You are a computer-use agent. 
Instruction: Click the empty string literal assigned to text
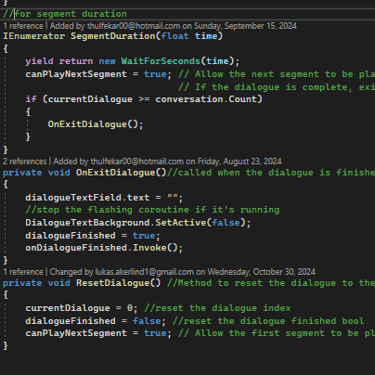click(172, 198)
